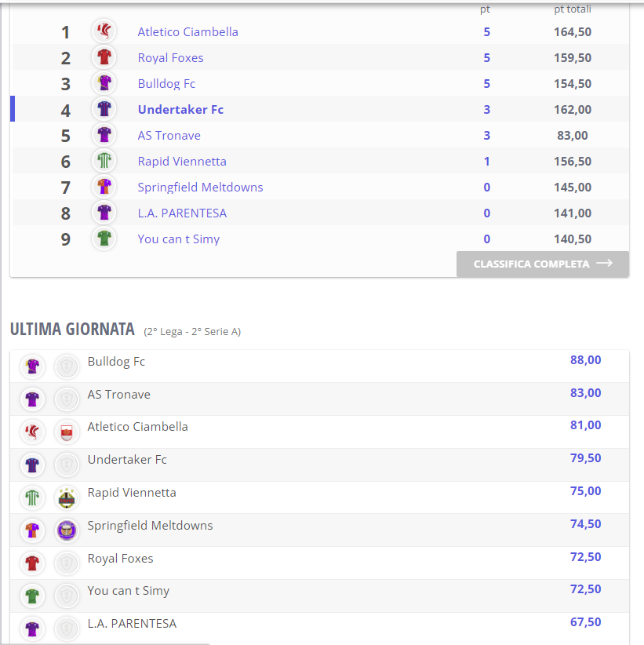Open Atletico Ciambella team link
Screen dimensions: 644x645
tap(188, 31)
